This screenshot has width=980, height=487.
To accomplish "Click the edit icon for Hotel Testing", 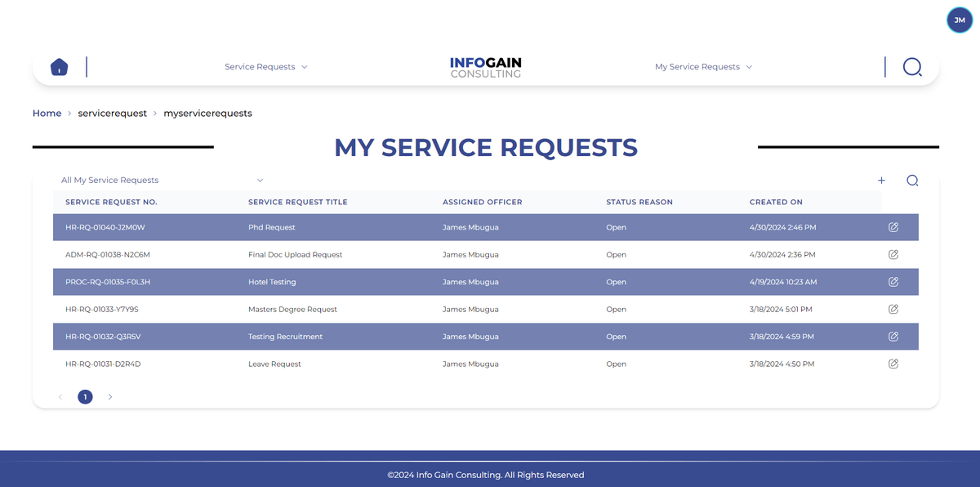I will 893,281.
